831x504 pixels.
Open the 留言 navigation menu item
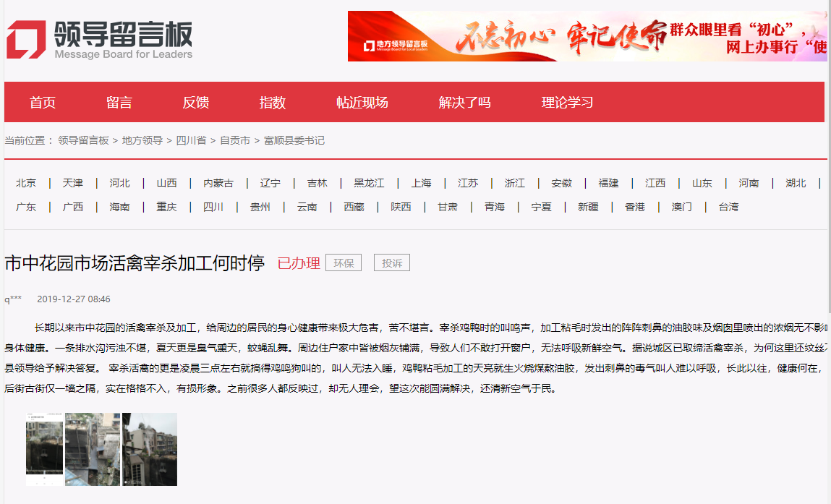coord(119,103)
